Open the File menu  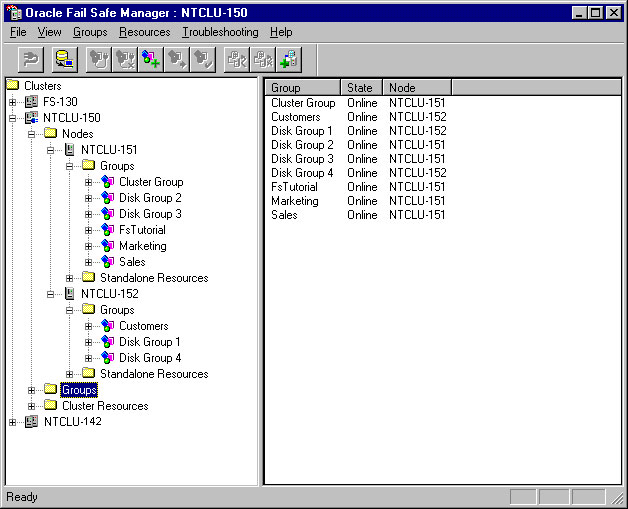pos(18,32)
